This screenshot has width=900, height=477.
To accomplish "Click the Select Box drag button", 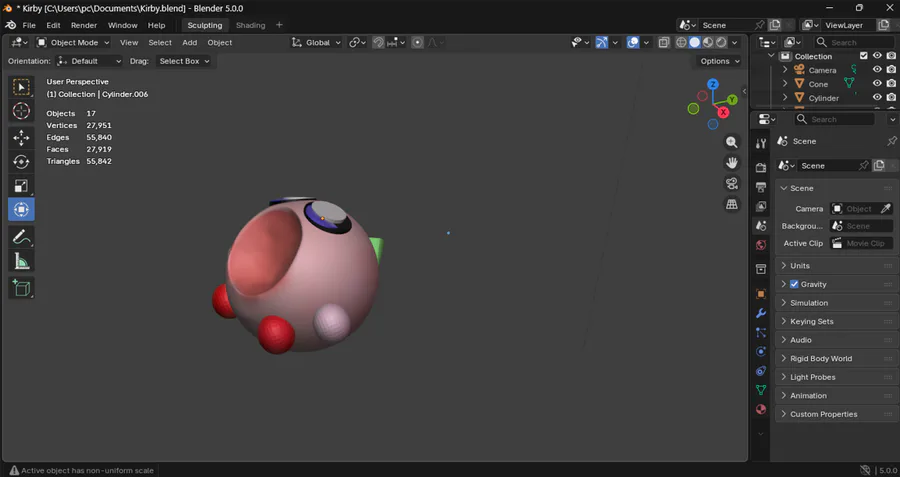I will click(x=185, y=61).
